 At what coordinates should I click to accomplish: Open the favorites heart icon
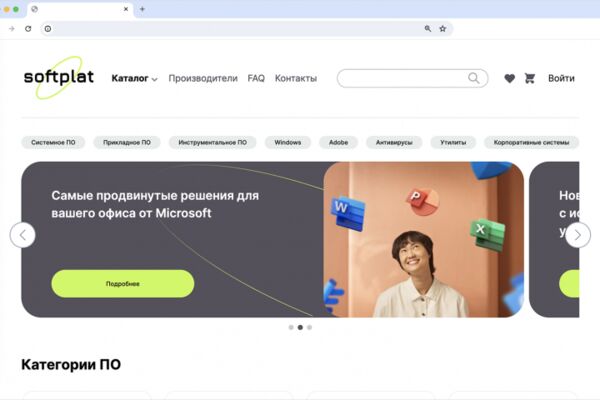coord(509,78)
